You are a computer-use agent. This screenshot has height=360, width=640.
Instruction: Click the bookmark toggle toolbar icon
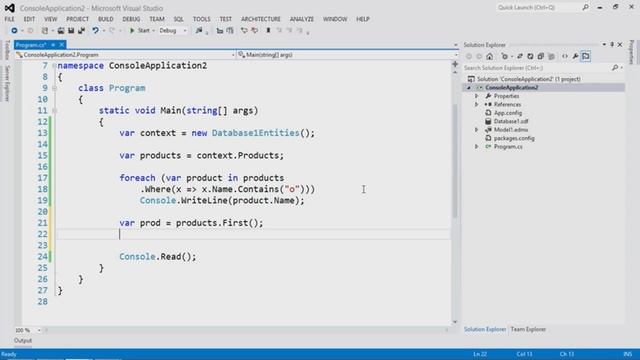[x=268, y=31]
